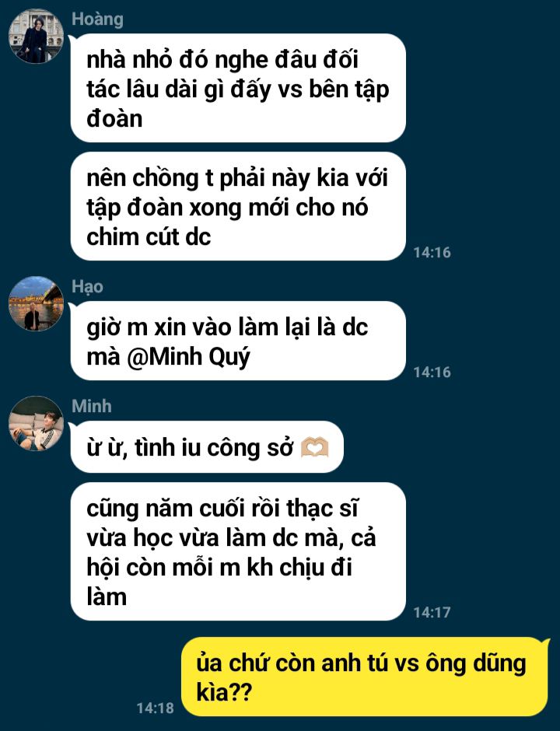Tap the 14:16 timestamp beside Hoàng's message
Image resolution: width=560 pixels, height=731 pixels.
point(432,252)
